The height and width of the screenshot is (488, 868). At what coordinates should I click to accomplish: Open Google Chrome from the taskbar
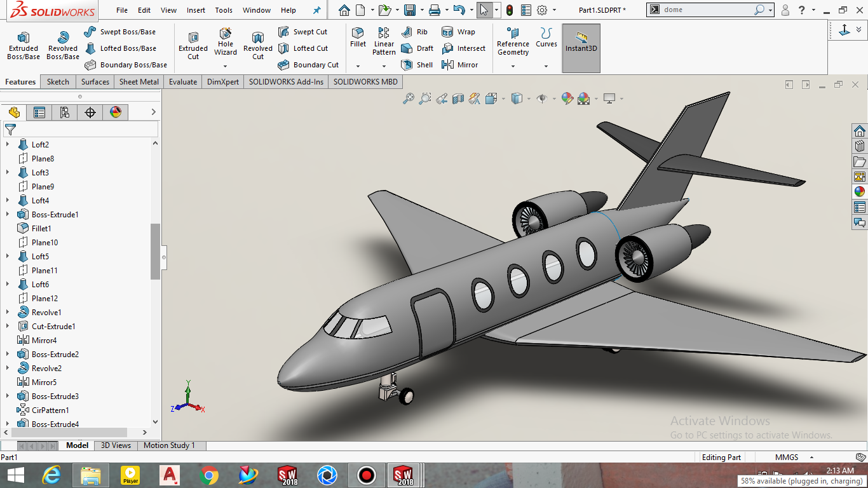tap(208, 475)
